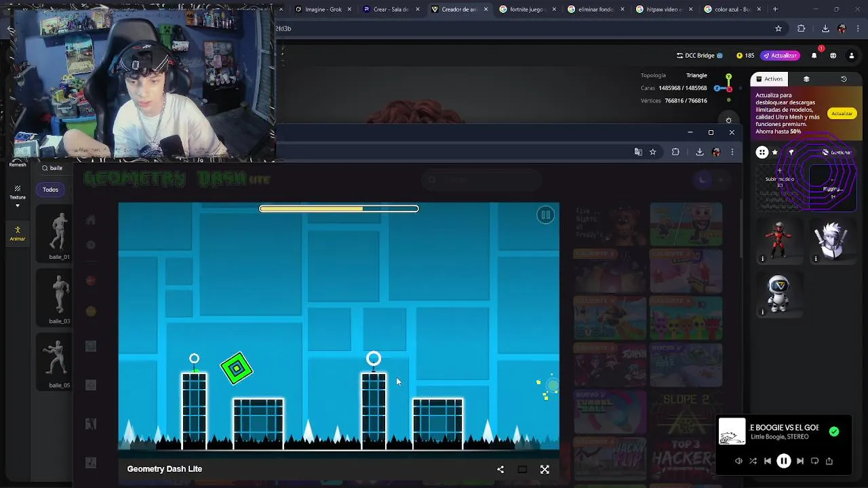The width and height of the screenshot is (868, 488).
Task: Switch to the hitpaw video tab
Action: [663, 9]
